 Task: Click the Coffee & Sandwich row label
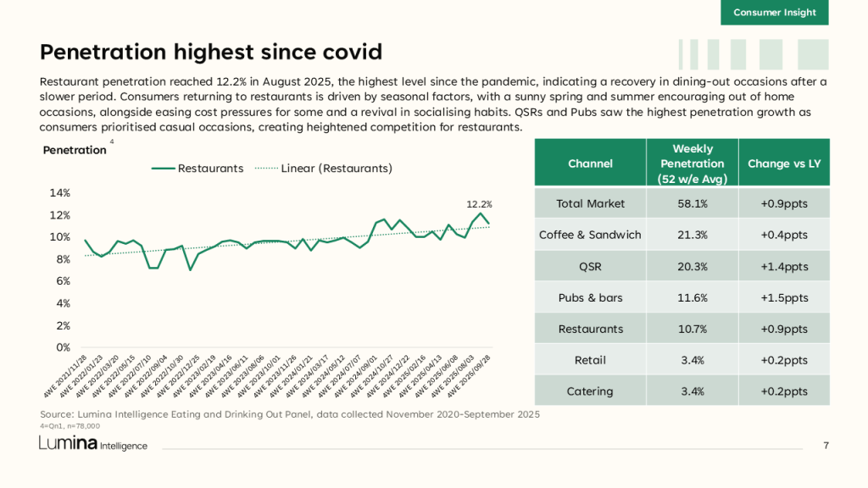(x=590, y=235)
